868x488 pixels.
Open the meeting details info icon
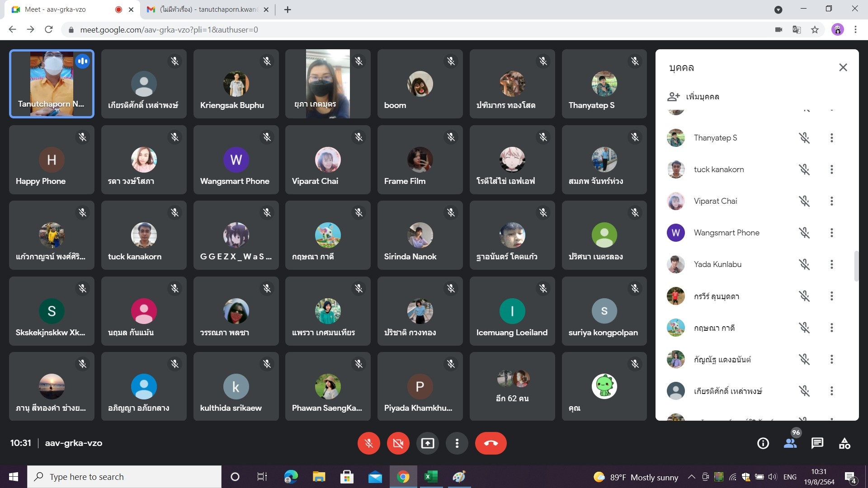pos(763,443)
